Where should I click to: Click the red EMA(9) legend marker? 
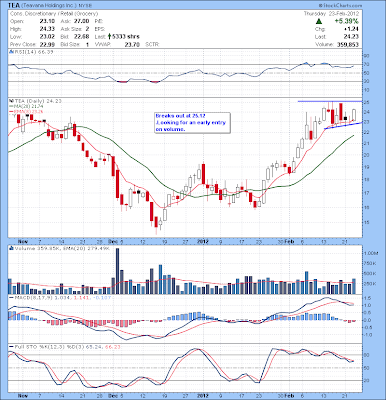[11, 111]
